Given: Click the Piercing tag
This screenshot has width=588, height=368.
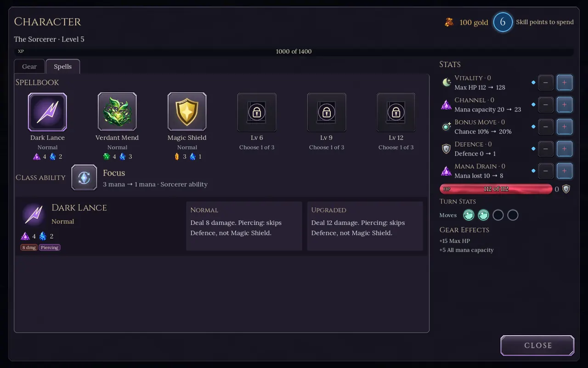Looking at the screenshot, I should [x=50, y=247].
